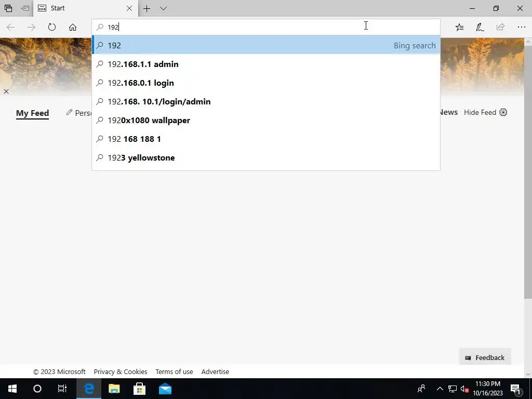Close the Start tab
Viewport: 532px width, 399px height.
click(x=129, y=8)
